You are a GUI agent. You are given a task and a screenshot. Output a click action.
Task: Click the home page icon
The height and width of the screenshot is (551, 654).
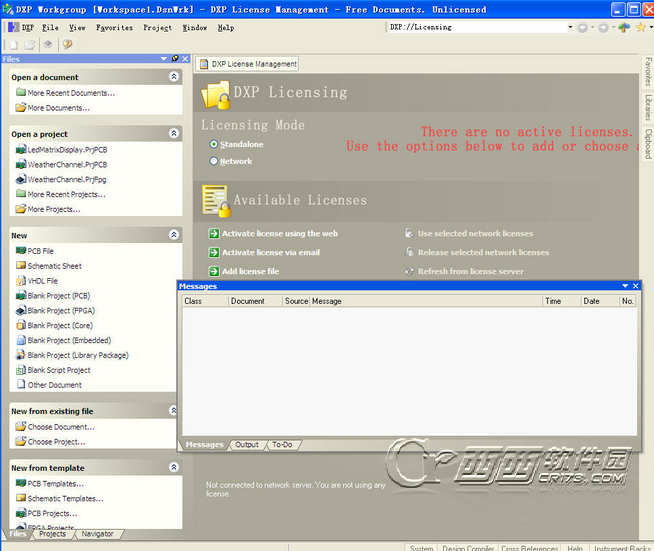click(624, 28)
